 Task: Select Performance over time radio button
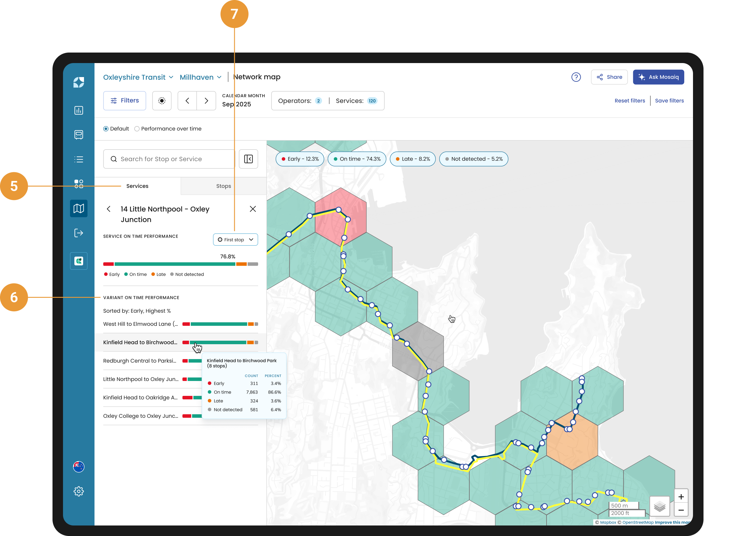[x=137, y=129]
